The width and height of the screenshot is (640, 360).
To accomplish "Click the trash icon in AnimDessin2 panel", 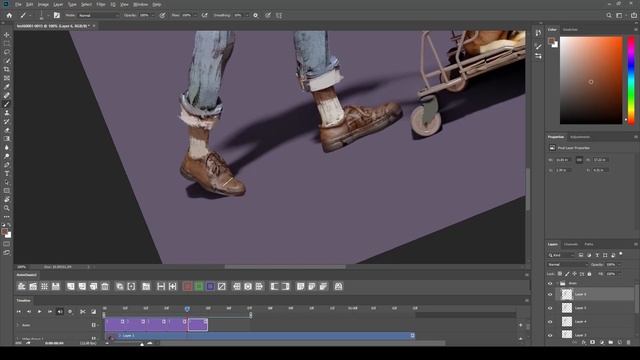I will click(105, 287).
